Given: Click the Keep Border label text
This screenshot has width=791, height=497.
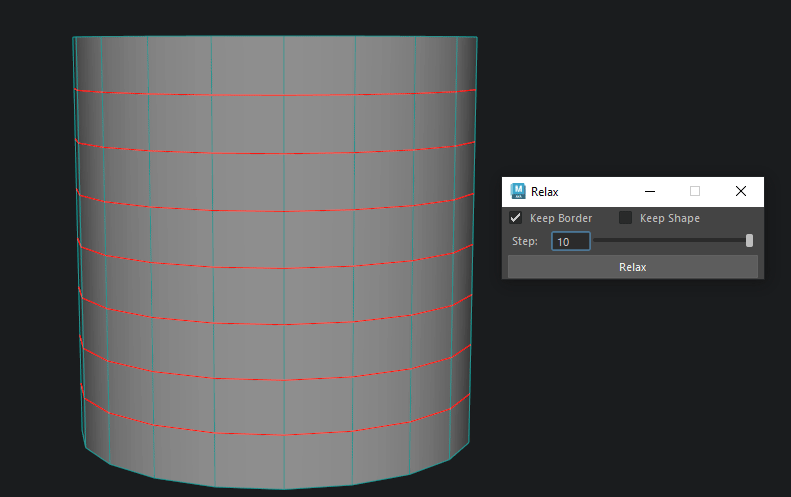Looking at the screenshot, I should point(560,218).
